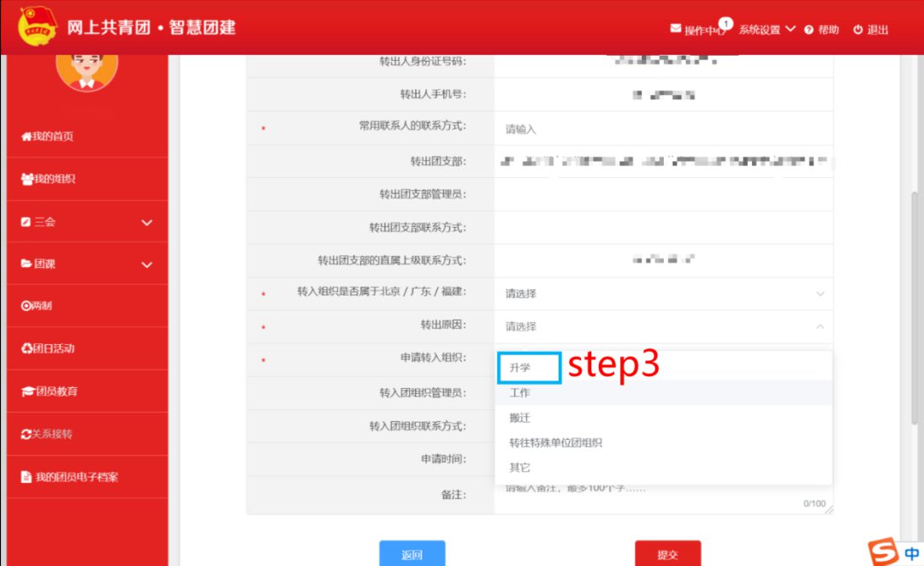This screenshot has width=924, height=566.
Task: Click the 备注 textarea
Action: point(664,497)
